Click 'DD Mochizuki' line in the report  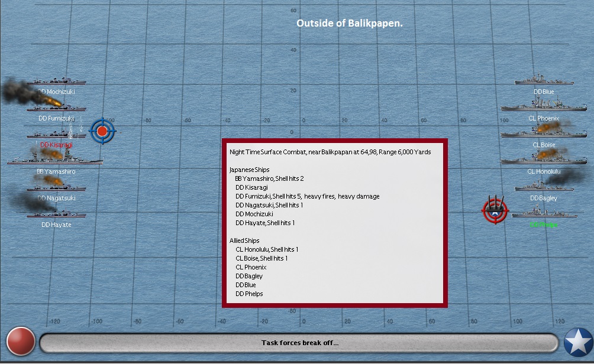click(254, 214)
